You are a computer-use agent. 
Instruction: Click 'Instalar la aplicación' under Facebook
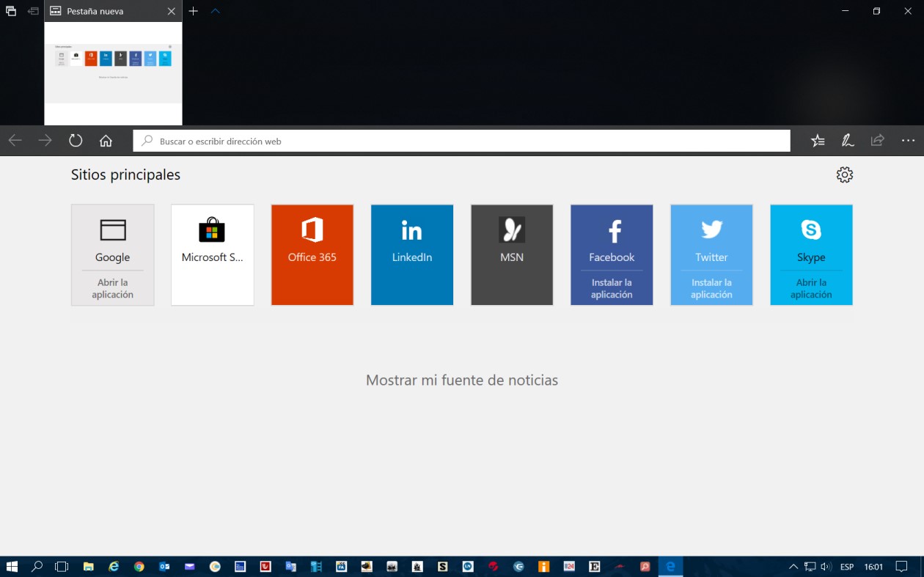coord(612,288)
